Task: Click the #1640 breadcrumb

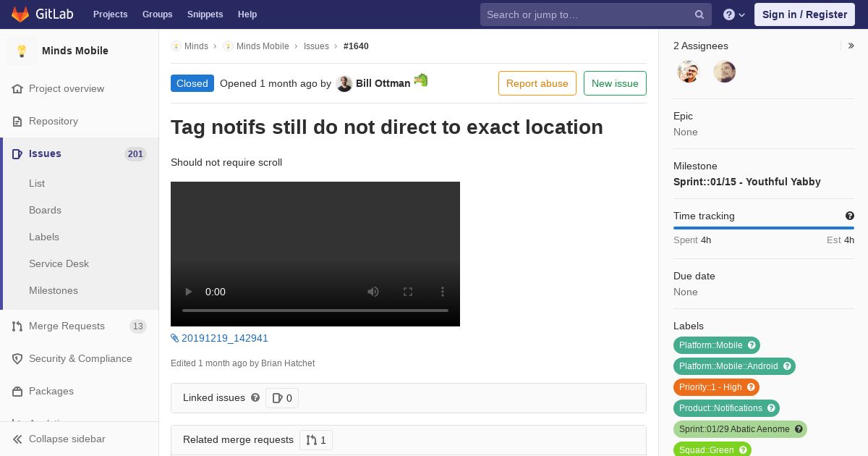Action: [356, 46]
